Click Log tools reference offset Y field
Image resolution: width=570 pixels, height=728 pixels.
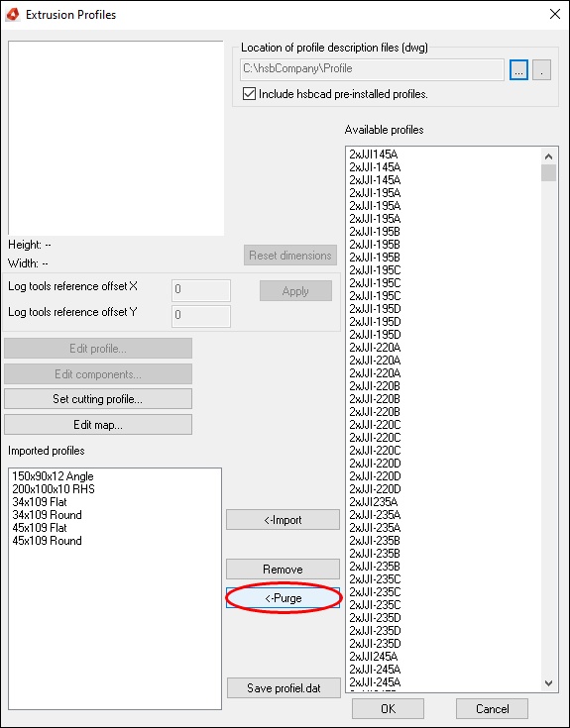pos(201,316)
